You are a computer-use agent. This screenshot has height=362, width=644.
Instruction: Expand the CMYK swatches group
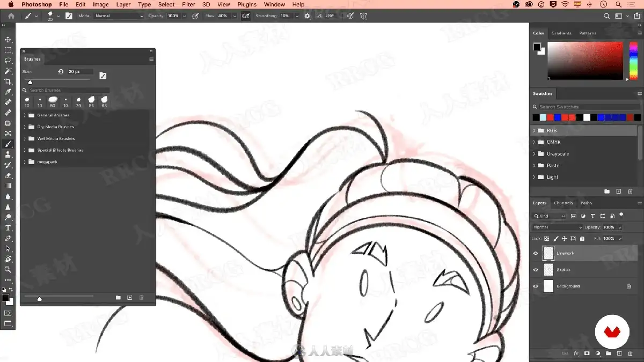(x=535, y=142)
